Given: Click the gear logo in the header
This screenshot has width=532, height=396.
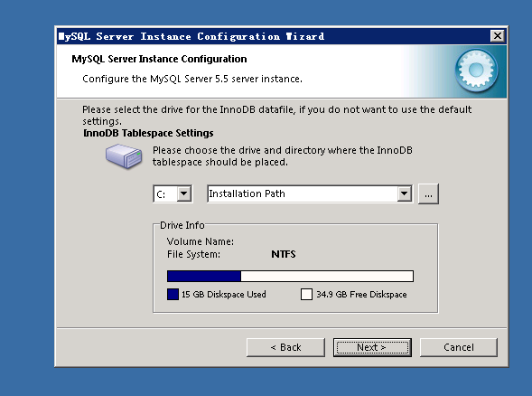Looking at the screenshot, I should click(x=476, y=71).
